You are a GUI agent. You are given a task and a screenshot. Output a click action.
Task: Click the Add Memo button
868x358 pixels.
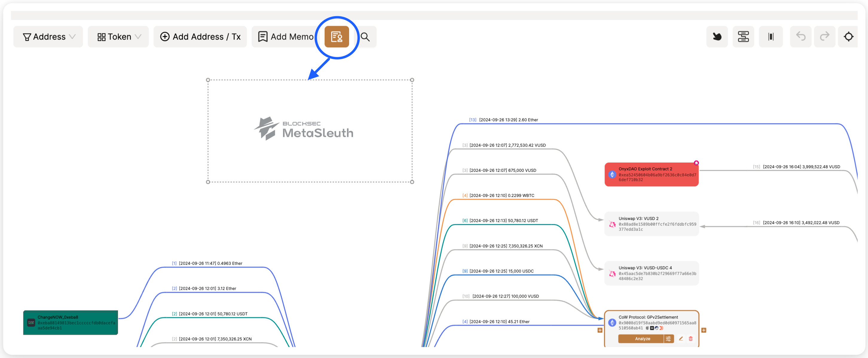[285, 37]
